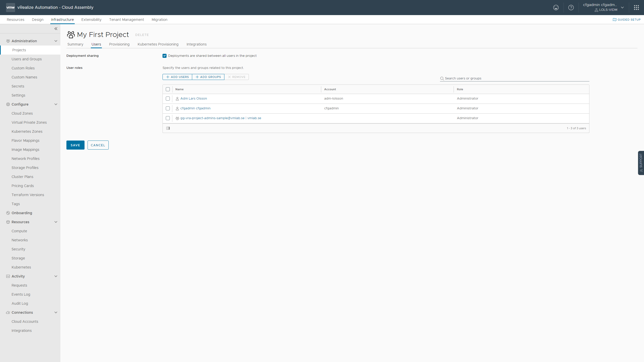This screenshot has height=362, width=644.
Task: Open Terraform Versions in sidebar
Action: click(x=28, y=195)
